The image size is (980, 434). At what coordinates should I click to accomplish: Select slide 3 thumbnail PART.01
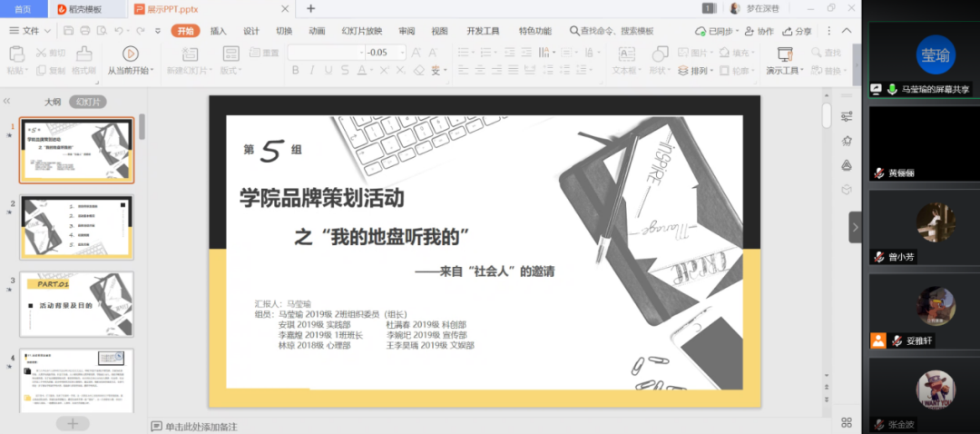tap(76, 304)
